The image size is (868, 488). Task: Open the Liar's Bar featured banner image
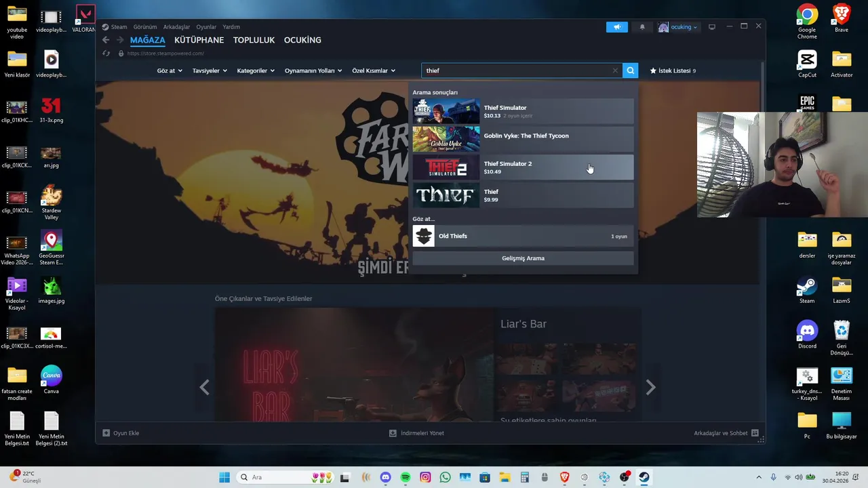[354, 365]
